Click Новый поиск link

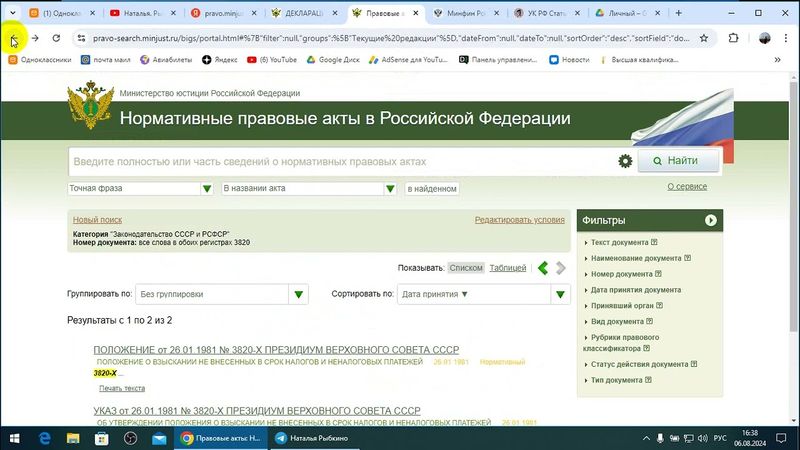[x=97, y=220]
